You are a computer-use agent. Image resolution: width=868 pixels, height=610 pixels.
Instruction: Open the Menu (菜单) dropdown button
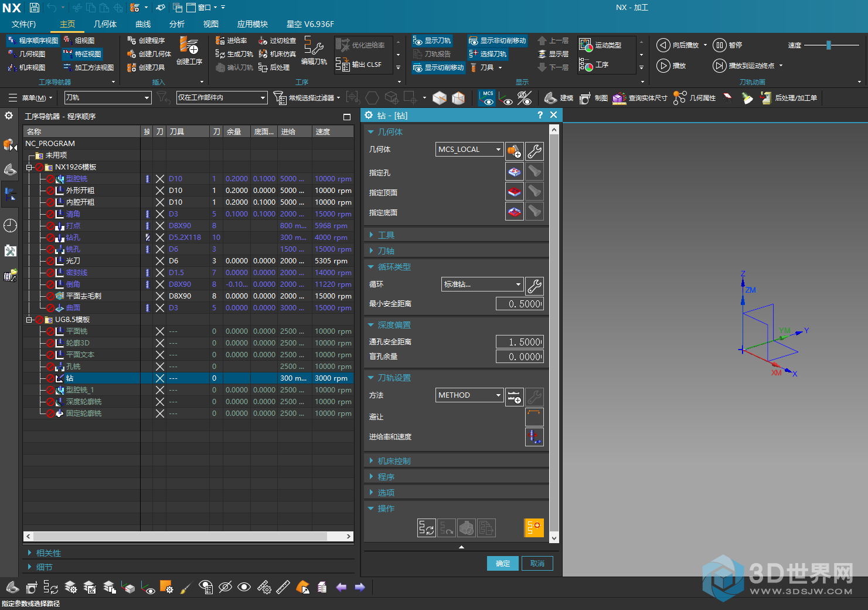pos(30,98)
